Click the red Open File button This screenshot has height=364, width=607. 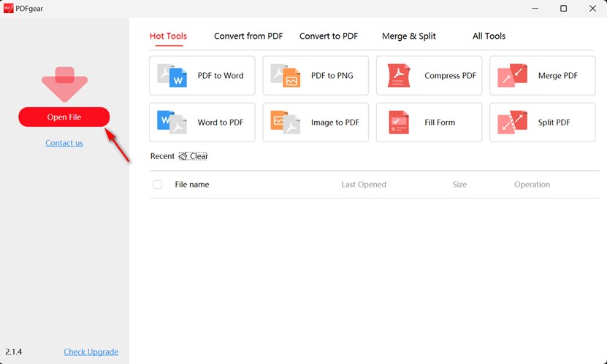[x=64, y=117]
